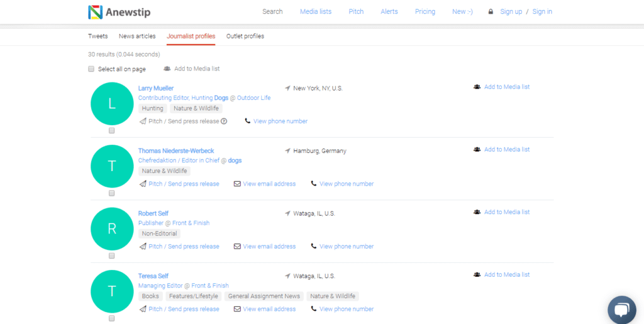Click the Anewstip logo icon
The width and height of the screenshot is (644, 324).
click(96, 13)
